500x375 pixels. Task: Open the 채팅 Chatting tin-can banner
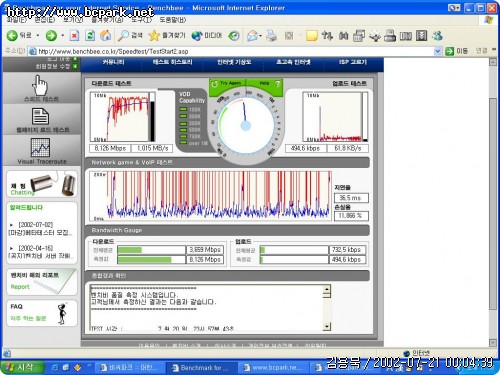(42, 184)
